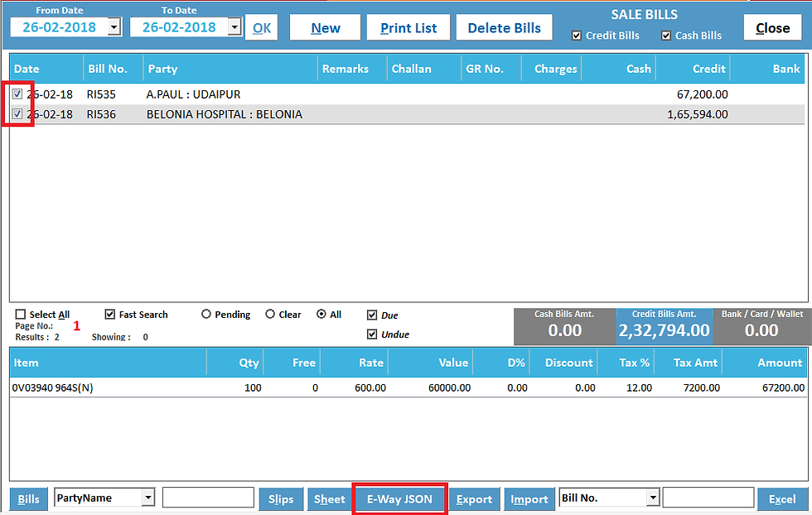Viewport: 812px width, 515px height.
Task: Click the Excel button
Action: 782,499
